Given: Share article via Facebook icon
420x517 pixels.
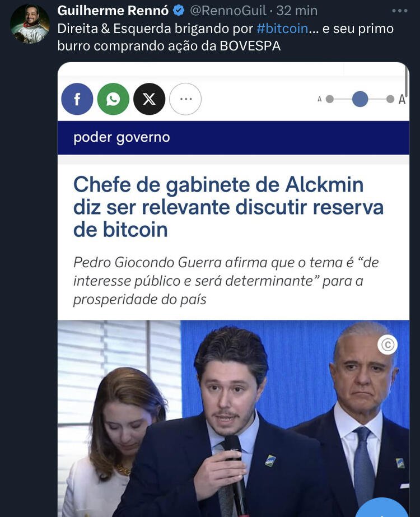Looking at the screenshot, I should [x=77, y=99].
